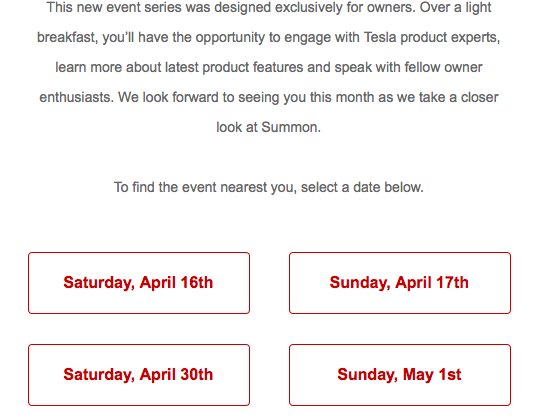
Task: Click the line starting 'breakfast, you'll have'
Action: coord(269,37)
